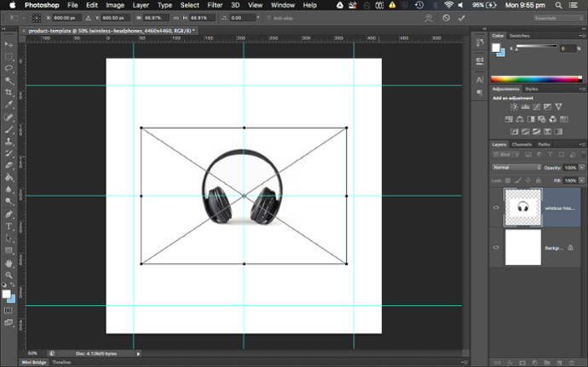Add a Levels adjustment
Image resolution: width=588 pixels, height=367 pixels.
pyautogui.click(x=526, y=107)
